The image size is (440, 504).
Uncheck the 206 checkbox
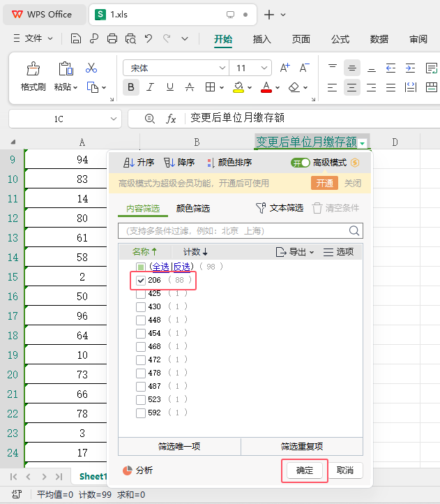[x=141, y=281]
